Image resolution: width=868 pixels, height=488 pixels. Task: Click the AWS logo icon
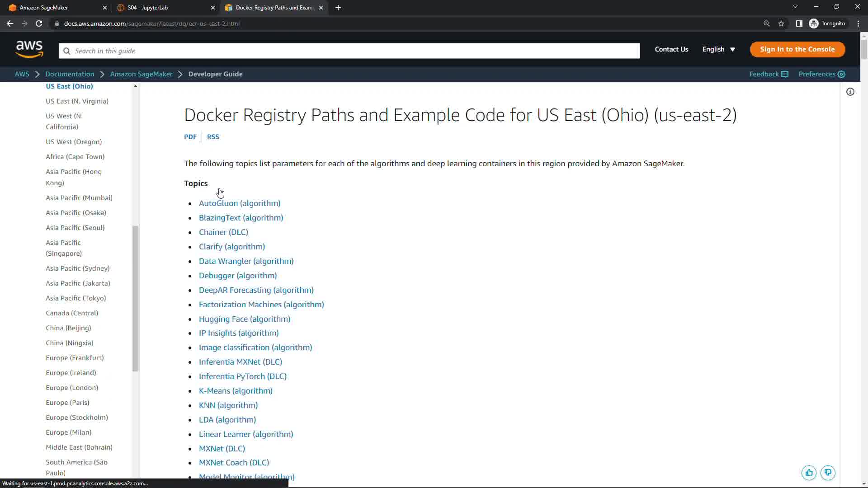click(x=29, y=49)
